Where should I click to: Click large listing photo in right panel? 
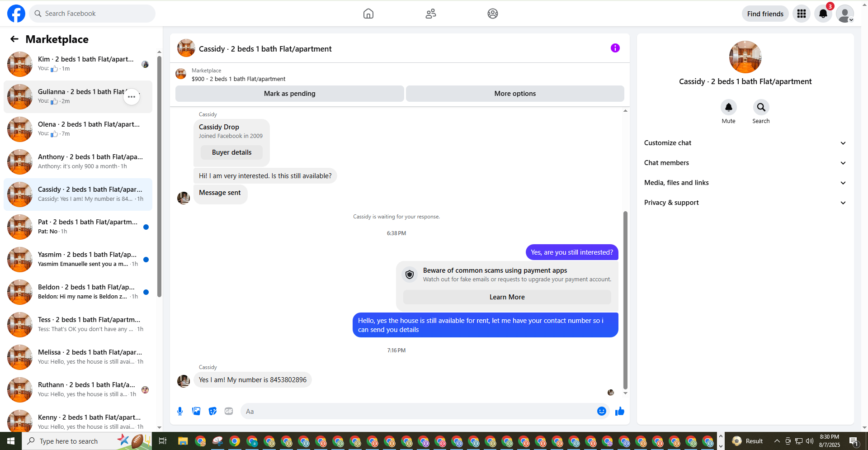(745, 57)
